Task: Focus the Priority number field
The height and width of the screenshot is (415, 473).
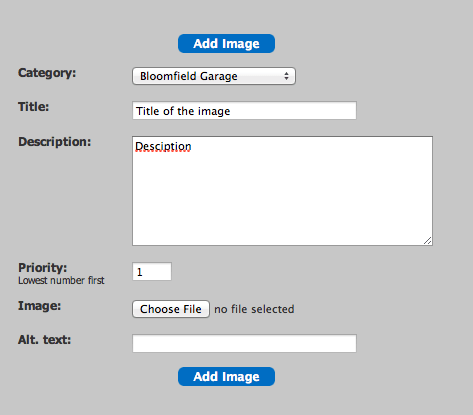Action: click(x=152, y=272)
